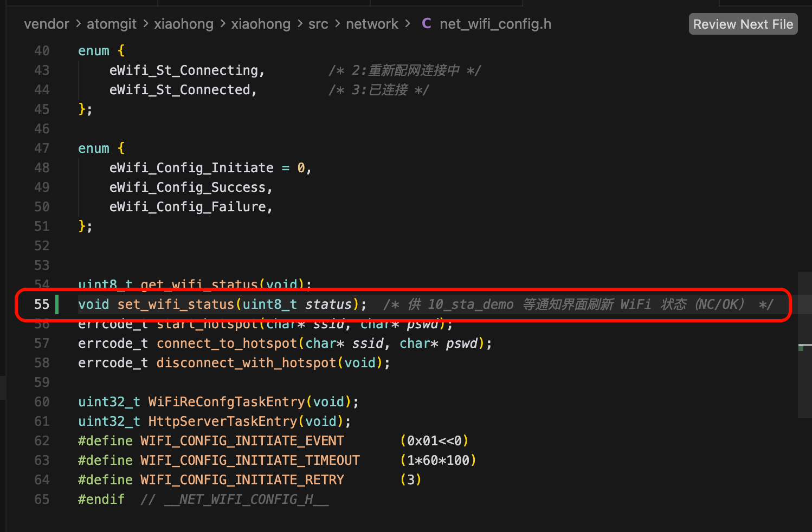Click WIFI_CONFIG_INITIATE_RETRY macro name

(242, 480)
